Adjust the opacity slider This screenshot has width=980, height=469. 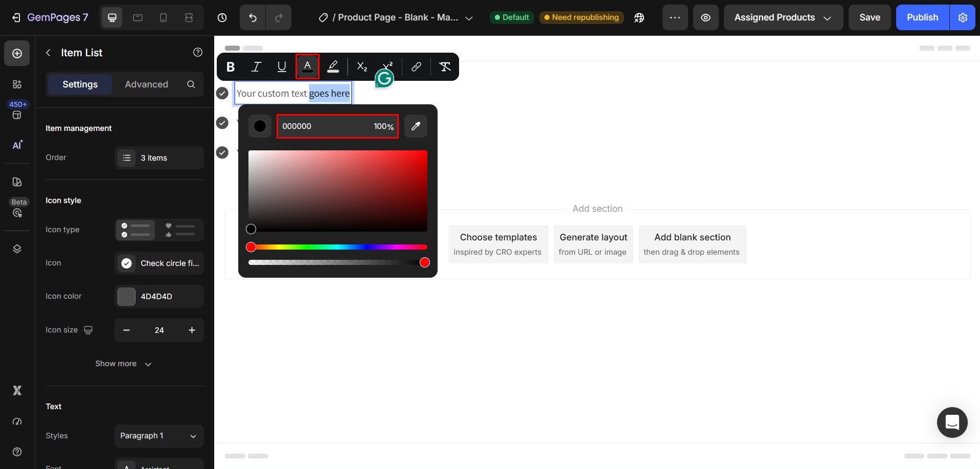pyautogui.click(x=337, y=262)
